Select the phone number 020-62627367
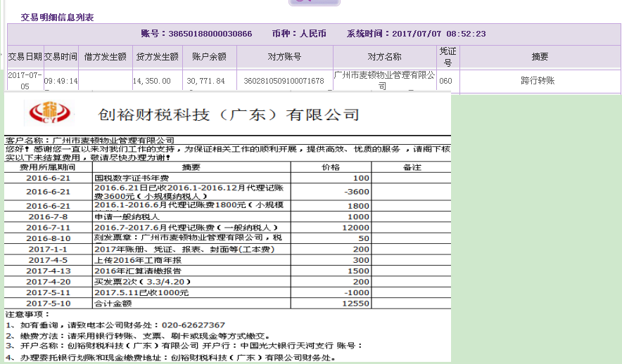The image size is (622, 364). 193,325
